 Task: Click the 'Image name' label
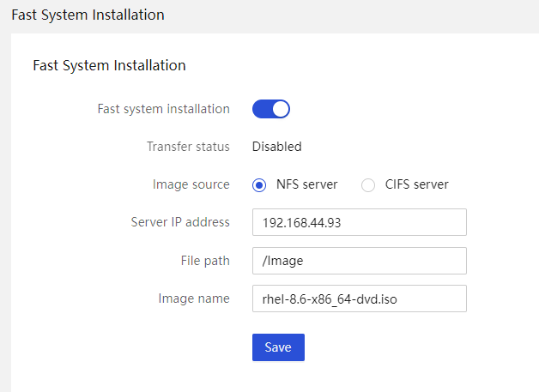194,299
